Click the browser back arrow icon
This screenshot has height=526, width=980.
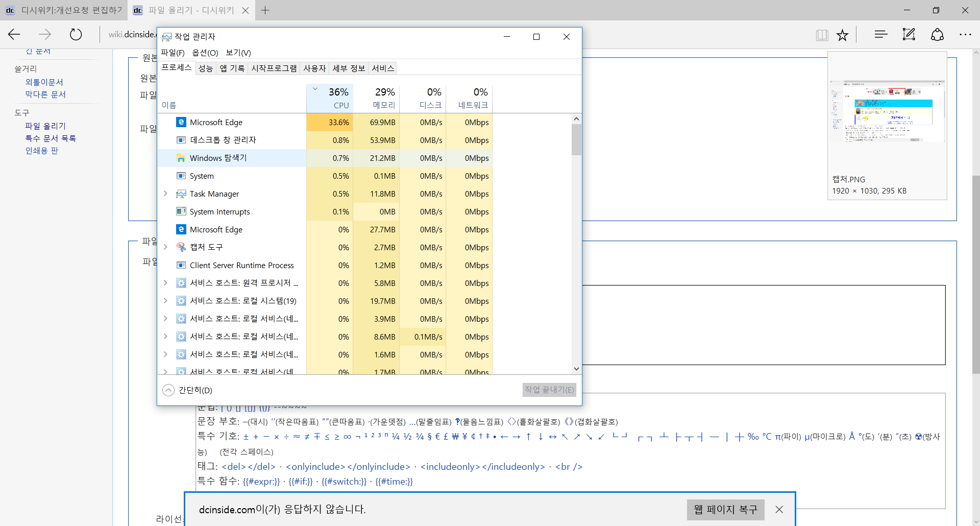[x=14, y=35]
